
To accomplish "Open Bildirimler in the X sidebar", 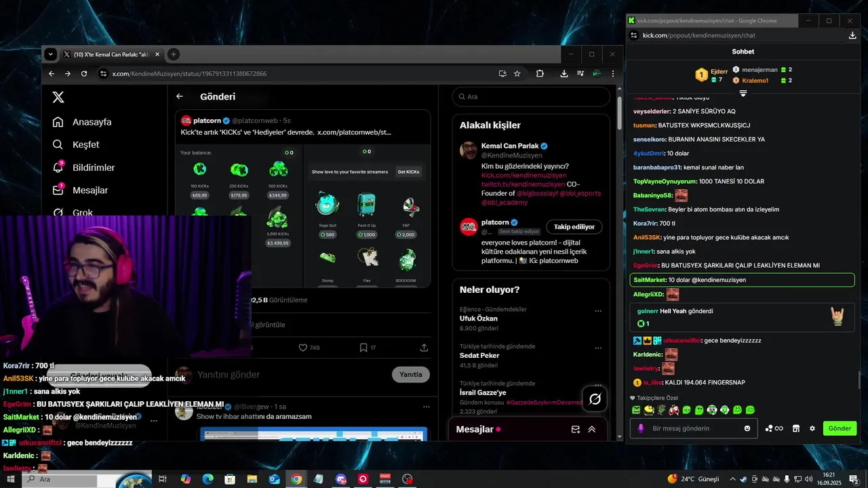I will 84,167.
